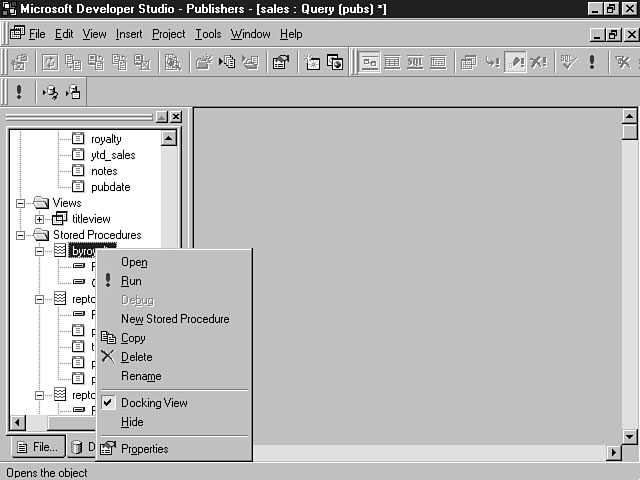Viewport: 640px width, 480px height.
Task: Switch to the File view tab
Action: click(36, 447)
